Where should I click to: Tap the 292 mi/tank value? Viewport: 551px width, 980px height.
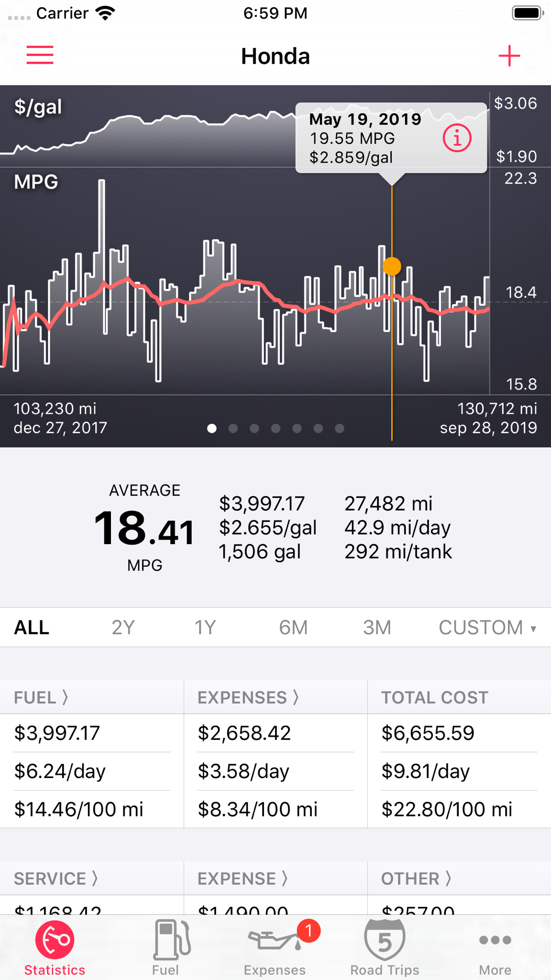398,551
